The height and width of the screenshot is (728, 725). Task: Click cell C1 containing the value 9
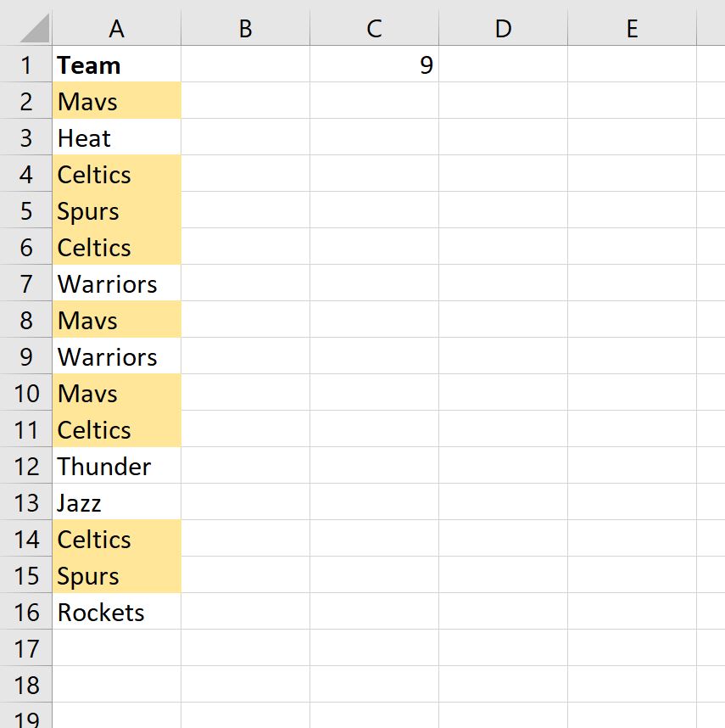[x=373, y=64]
